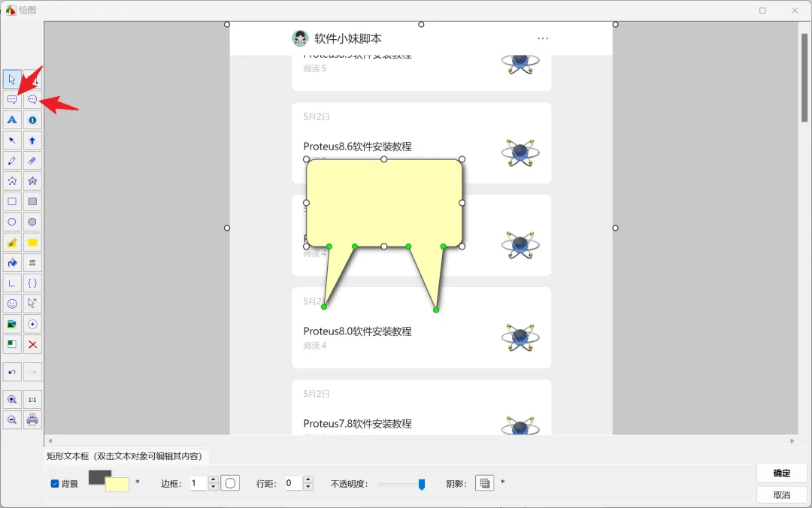This screenshot has width=812, height=508.
Task: Open the smiley emoji stamp tool
Action: 12,304
